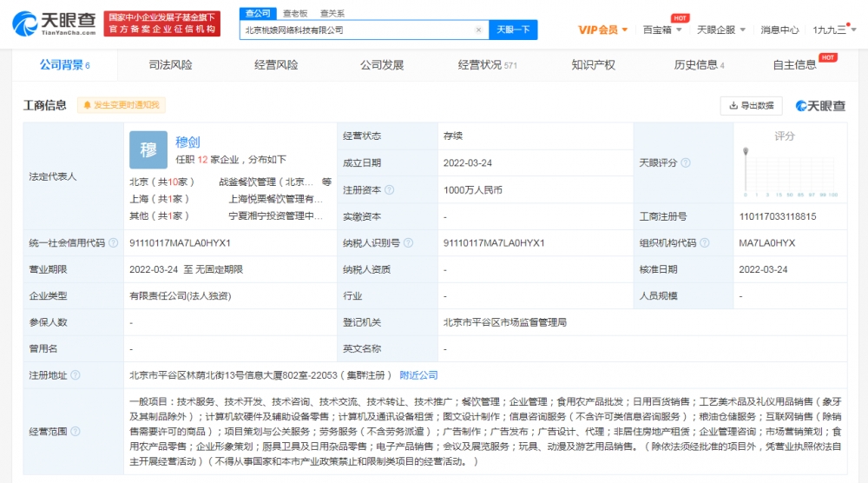Click the help icon beside 统一社会信用代码
Viewport: 868px width, 483px height.
pos(114,242)
